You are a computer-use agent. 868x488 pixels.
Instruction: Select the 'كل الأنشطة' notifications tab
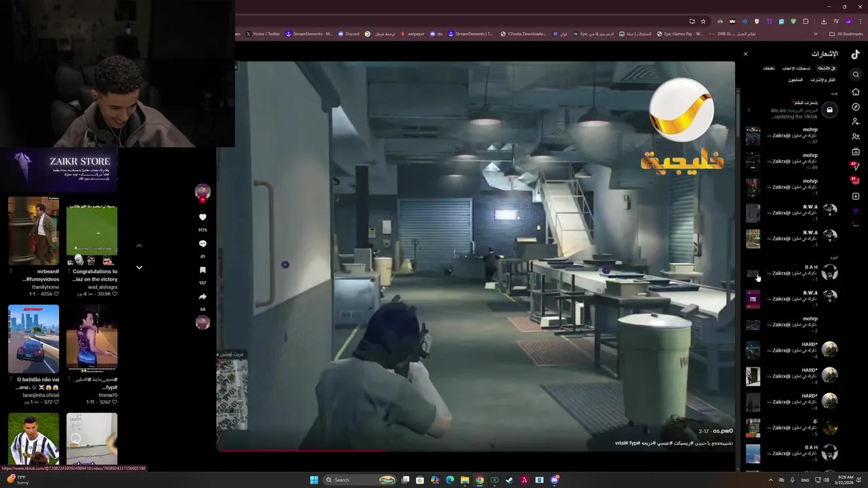826,68
